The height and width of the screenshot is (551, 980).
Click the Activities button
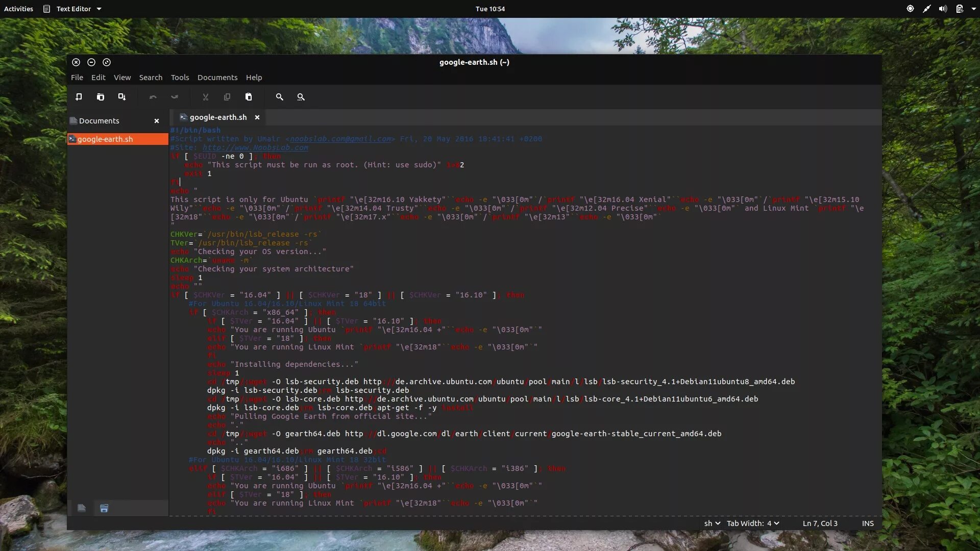pos(18,9)
